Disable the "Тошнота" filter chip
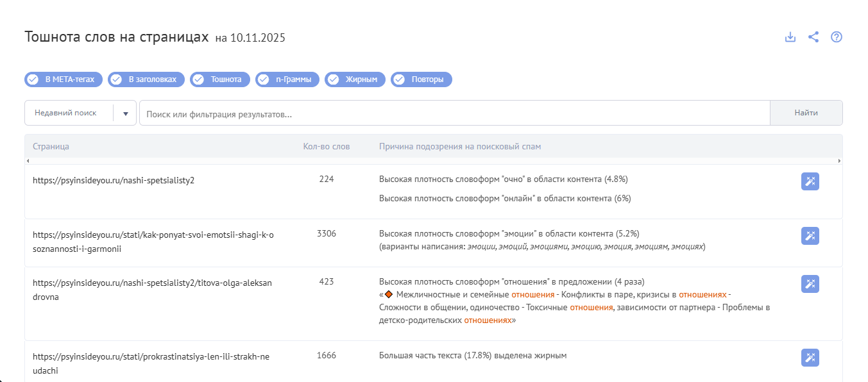868x382 pixels. [220, 79]
